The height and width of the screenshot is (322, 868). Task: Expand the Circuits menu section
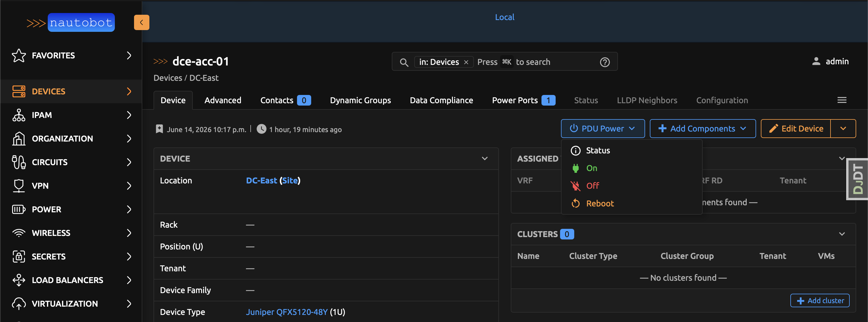[x=129, y=162]
